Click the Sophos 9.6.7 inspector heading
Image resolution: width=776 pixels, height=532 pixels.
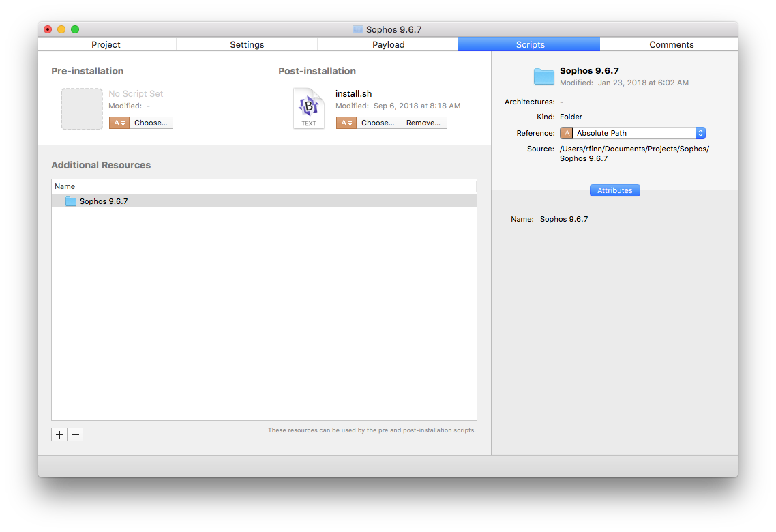tap(589, 71)
